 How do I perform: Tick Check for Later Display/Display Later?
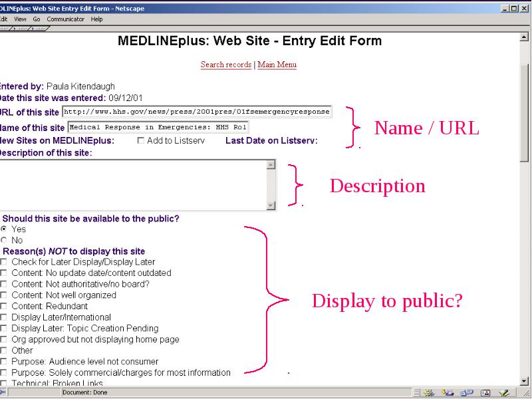pos(3,262)
